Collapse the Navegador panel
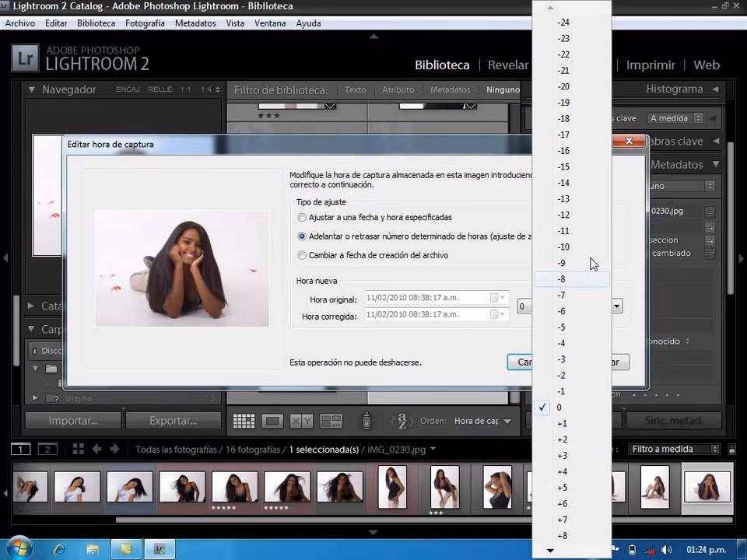Viewport: 747px width, 560px height. [32, 89]
